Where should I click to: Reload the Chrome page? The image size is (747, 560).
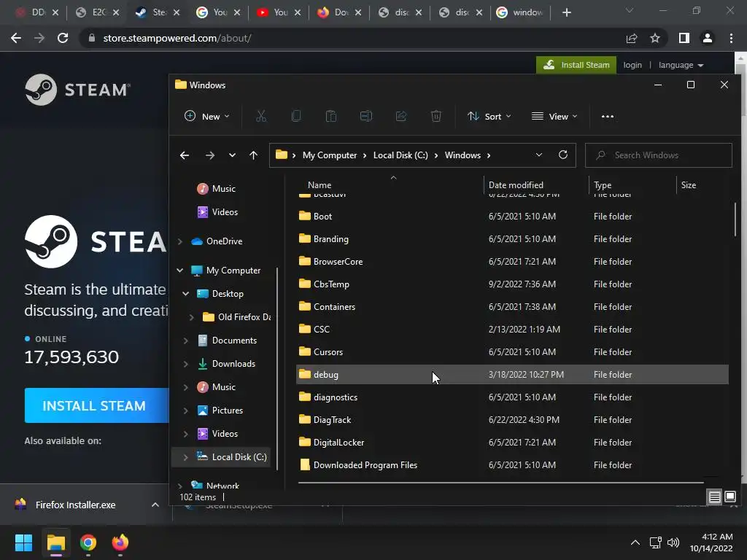click(63, 38)
